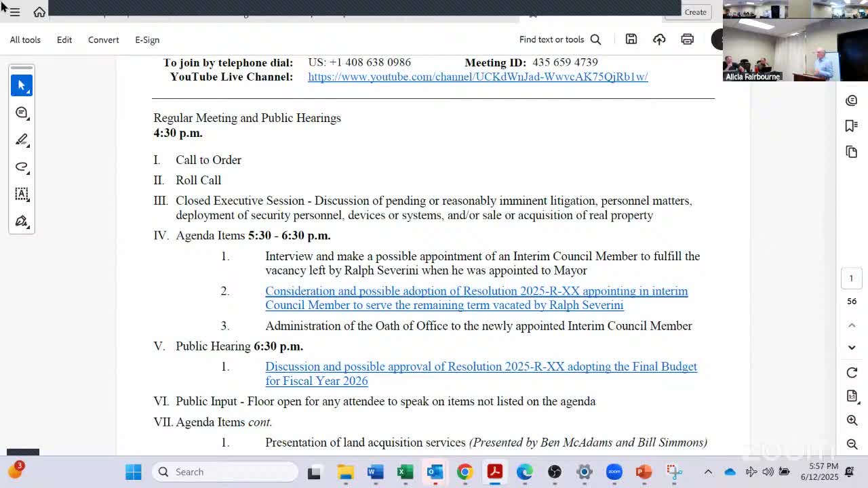The width and height of the screenshot is (868, 488).
Task: Open Resolution appointing interim Council Member link
Action: tap(476, 298)
